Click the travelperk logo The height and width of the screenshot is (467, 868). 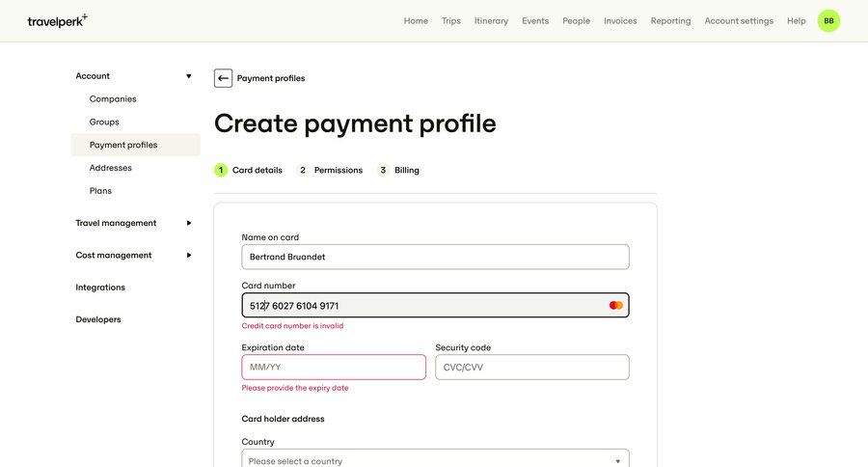click(57, 20)
